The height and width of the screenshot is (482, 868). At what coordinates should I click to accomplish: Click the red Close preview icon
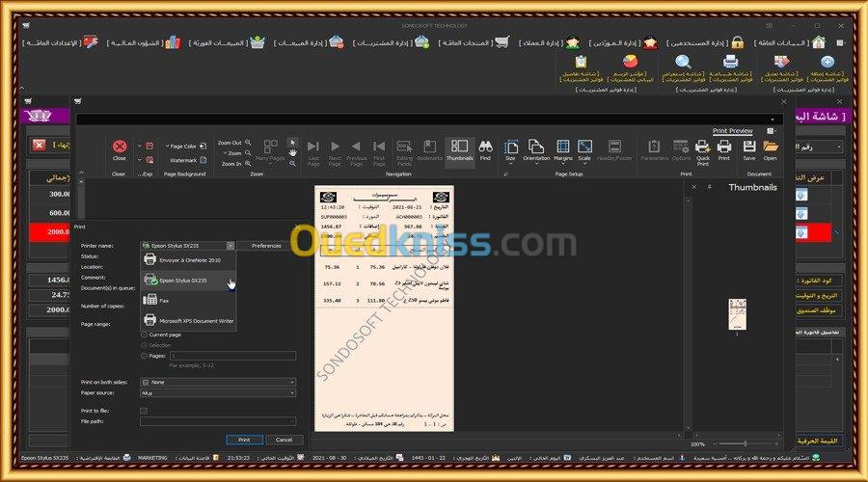coord(119,147)
